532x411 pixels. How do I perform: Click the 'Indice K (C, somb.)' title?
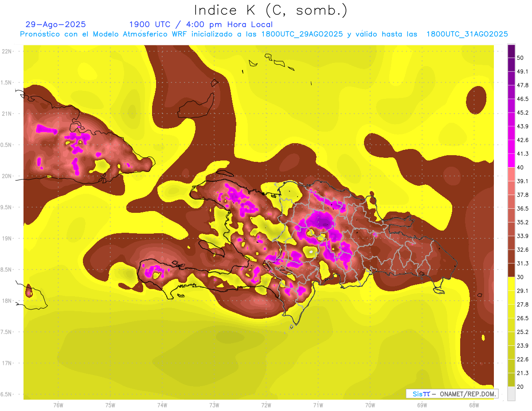(x=270, y=10)
